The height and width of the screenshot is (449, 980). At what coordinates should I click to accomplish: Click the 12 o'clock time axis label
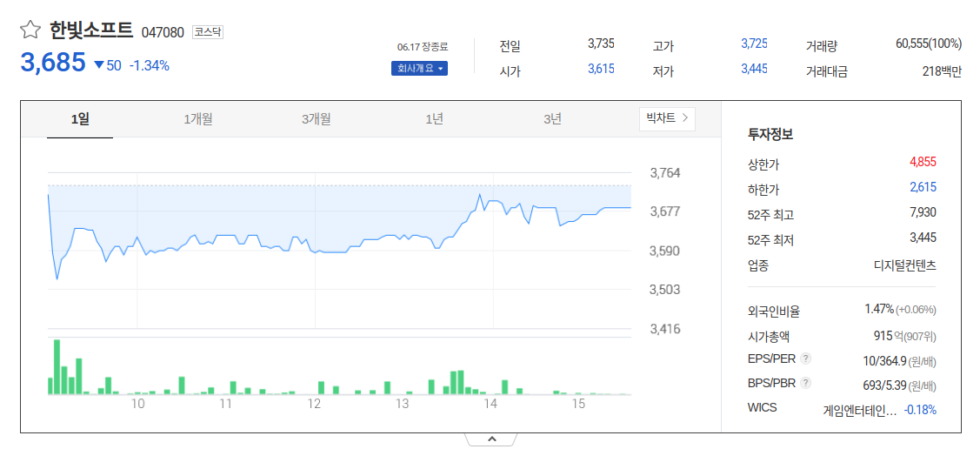[314, 405]
